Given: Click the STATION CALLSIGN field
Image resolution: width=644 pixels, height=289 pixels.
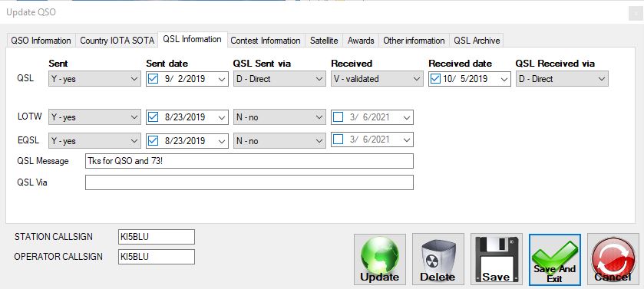Looking at the screenshot, I should (157, 237).
